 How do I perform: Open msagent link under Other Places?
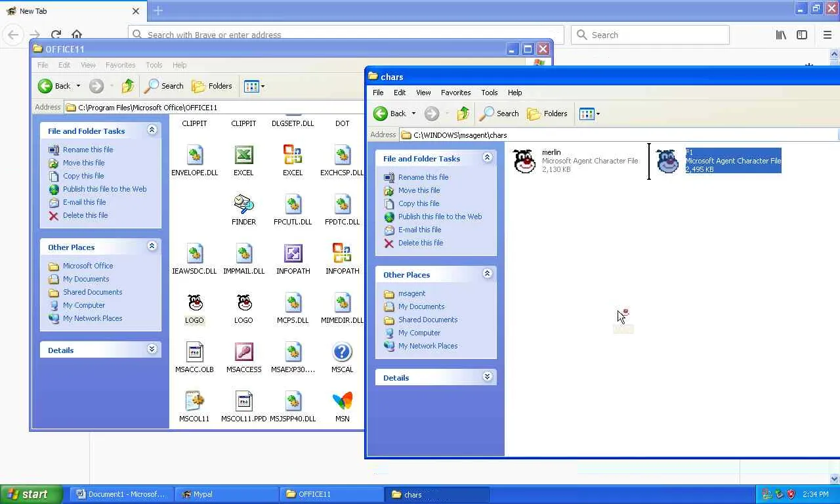point(411,293)
